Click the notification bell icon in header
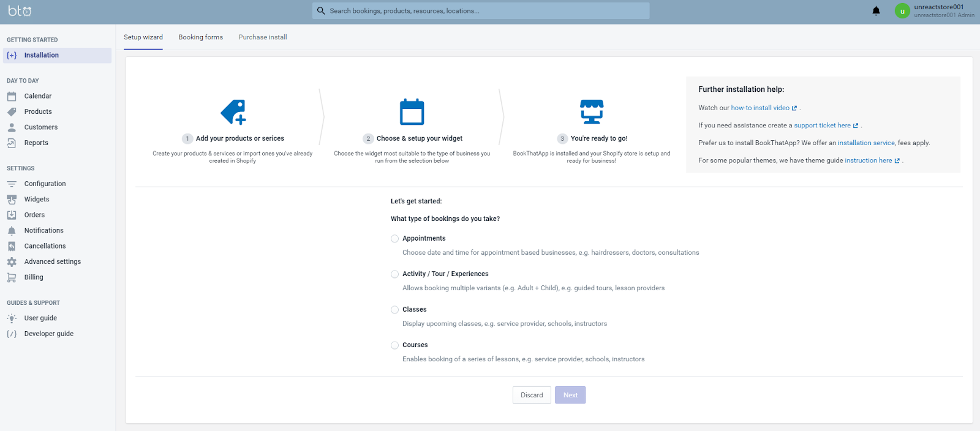This screenshot has height=431, width=980. [x=876, y=11]
